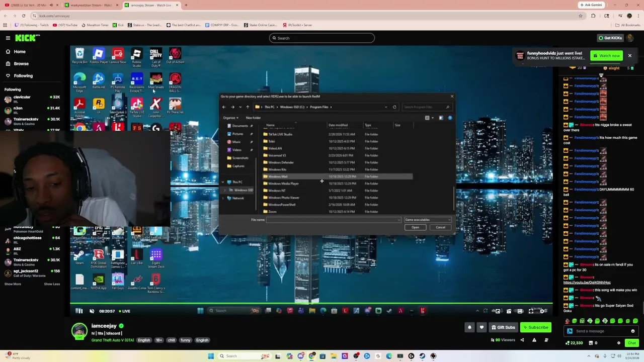This screenshot has height=362, width=644.
Task: Click the green stream progress bar
Action: coord(311,303)
